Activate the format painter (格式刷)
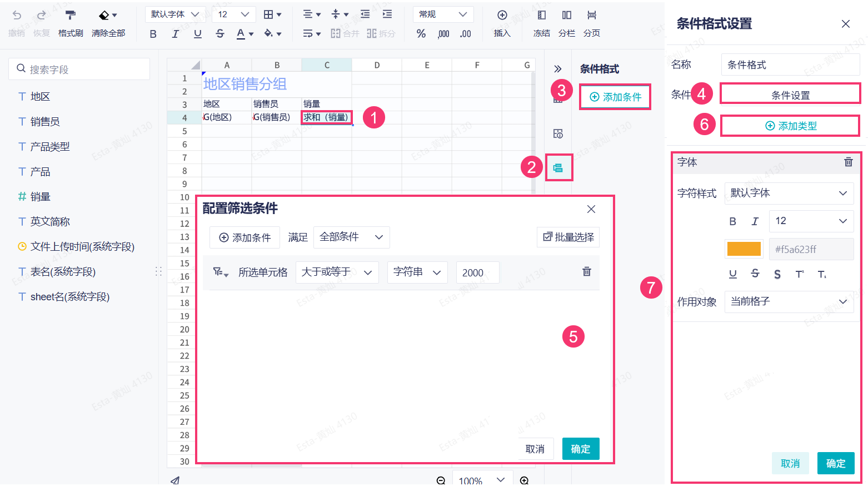 (x=71, y=15)
